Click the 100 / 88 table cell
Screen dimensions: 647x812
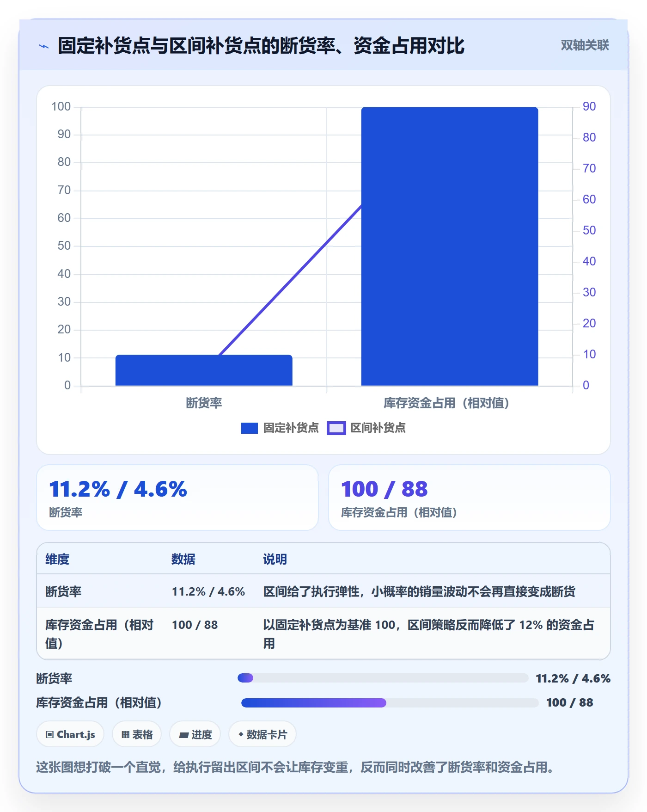(195, 625)
